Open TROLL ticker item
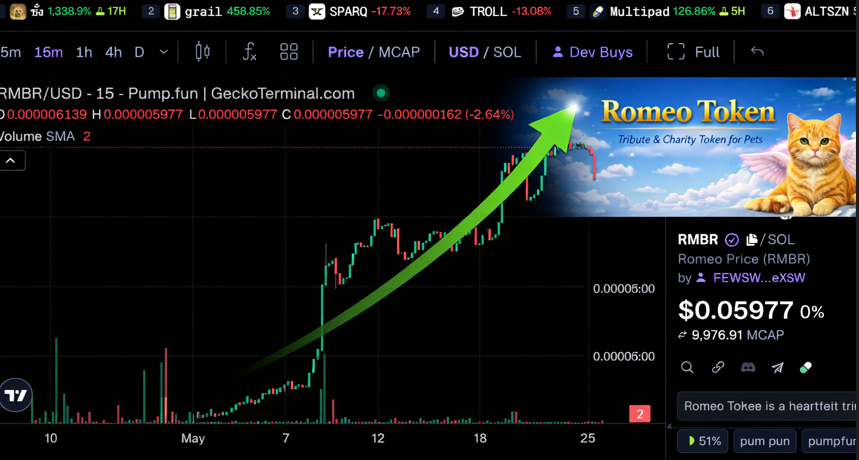Image resolution: width=859 pixels, height=460 pixels. tap(489, 11)
